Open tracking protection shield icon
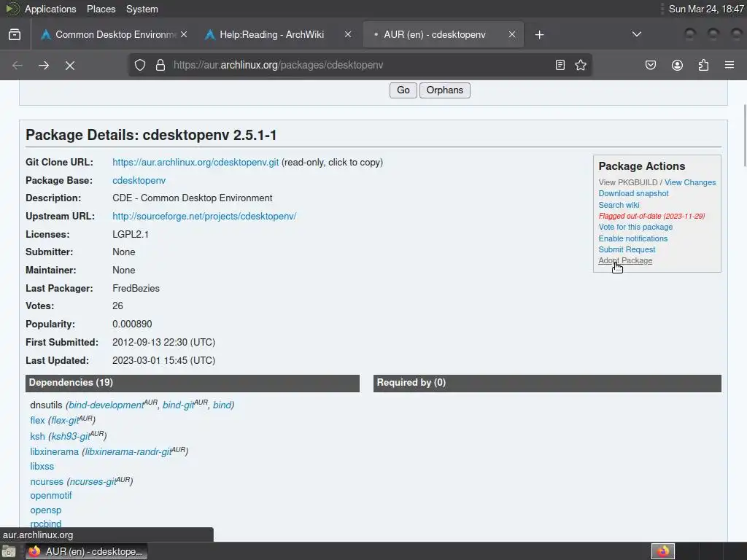 click(x=139, y=65)
